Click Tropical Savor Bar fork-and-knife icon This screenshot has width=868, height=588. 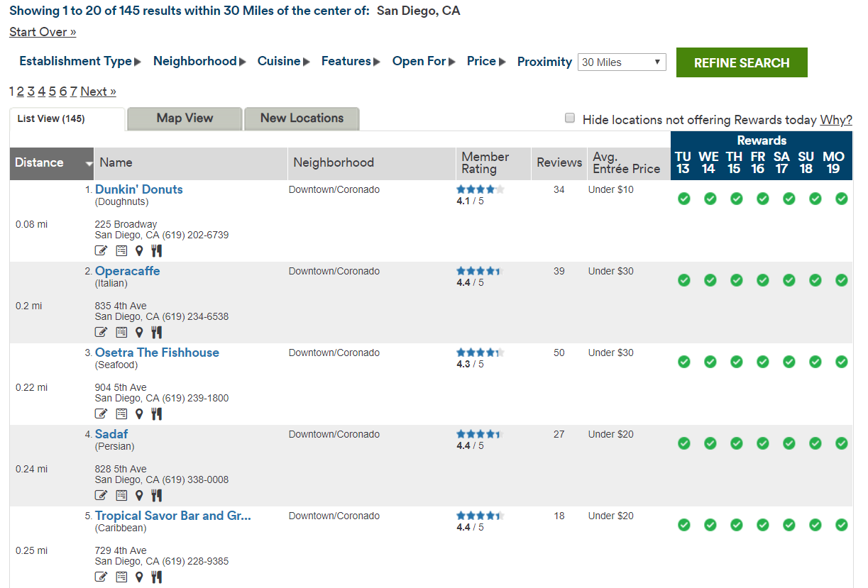pos(157,577)
